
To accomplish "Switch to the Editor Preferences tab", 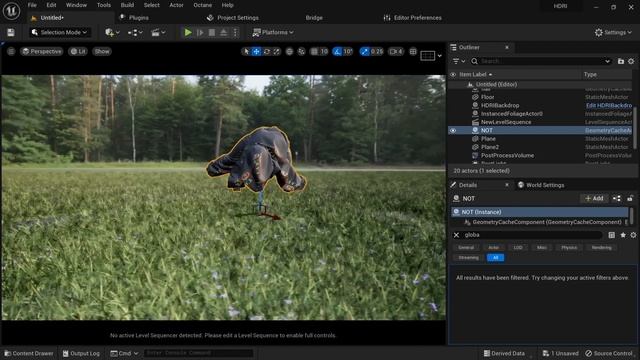I will 413,18.
